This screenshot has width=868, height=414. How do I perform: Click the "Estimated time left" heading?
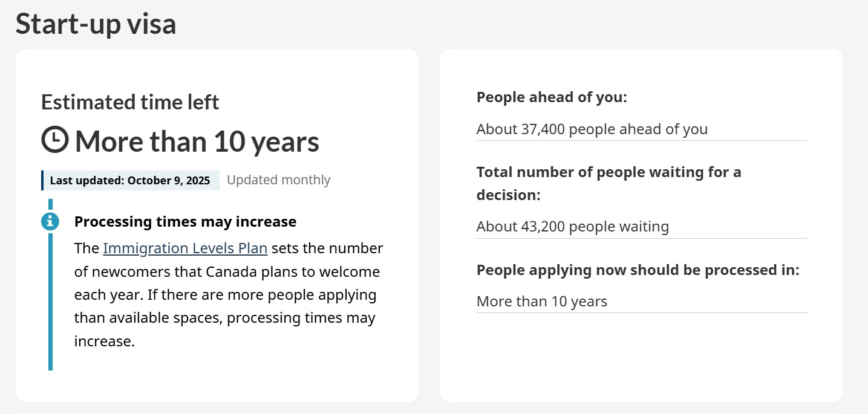[130, 102]
